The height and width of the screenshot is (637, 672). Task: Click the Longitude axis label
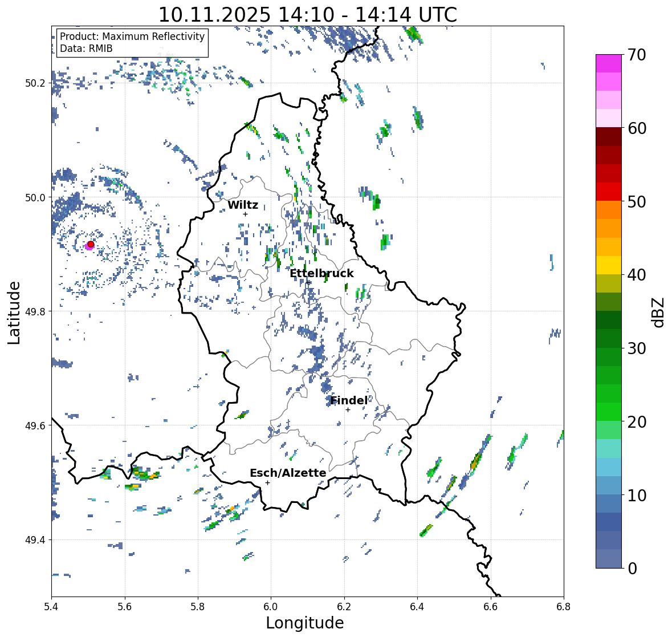coord(305,623)
